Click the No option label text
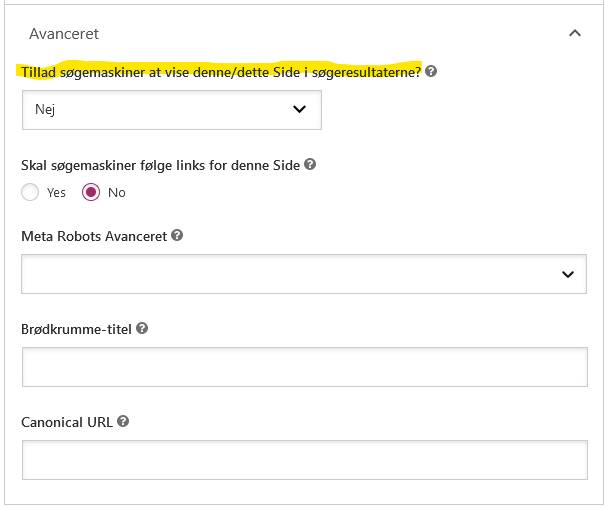 117,193
